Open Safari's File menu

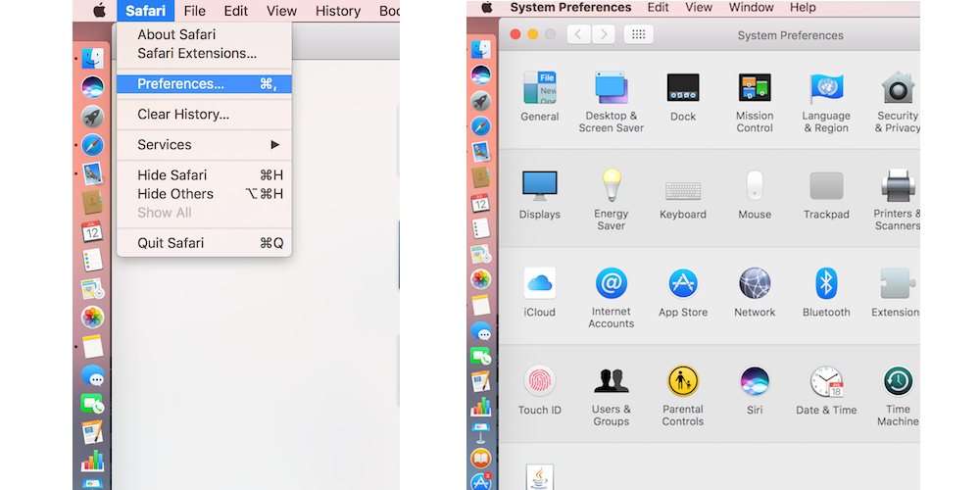pos(194,11)
